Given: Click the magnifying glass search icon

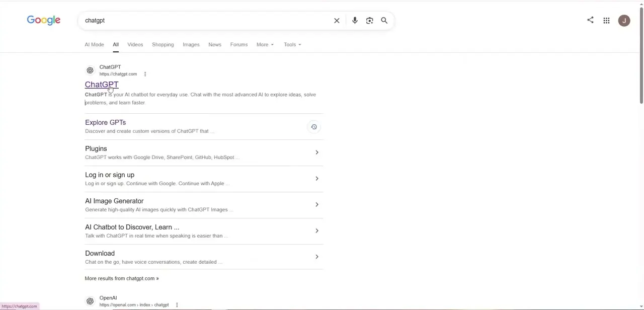Looking at the screenshot, I should [x=384, y=21].
